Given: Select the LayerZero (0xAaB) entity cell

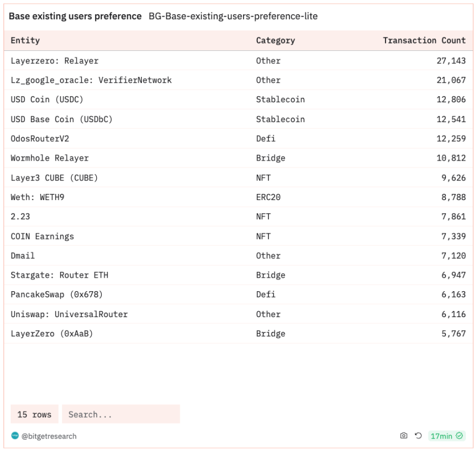Looking at the screenshot, I should 51,334.
